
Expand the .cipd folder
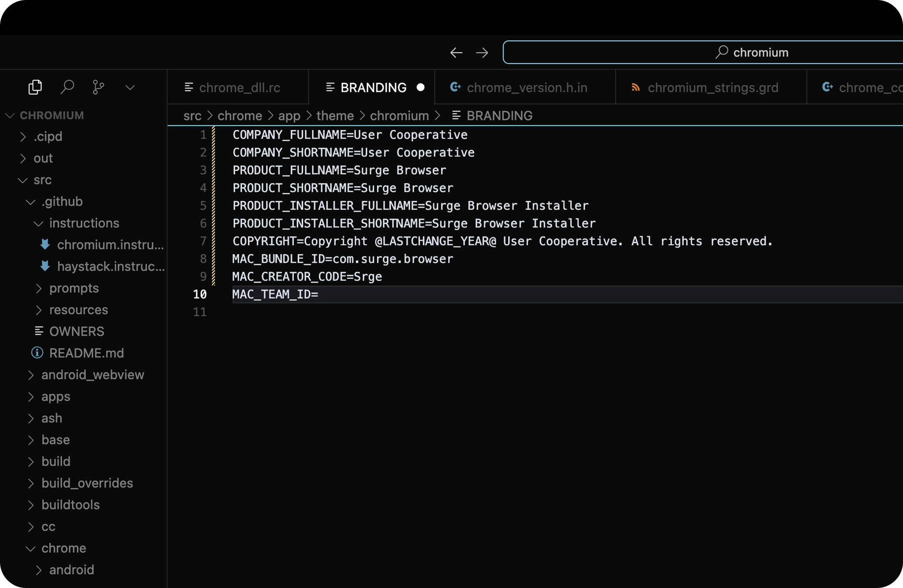click(84, 136)
